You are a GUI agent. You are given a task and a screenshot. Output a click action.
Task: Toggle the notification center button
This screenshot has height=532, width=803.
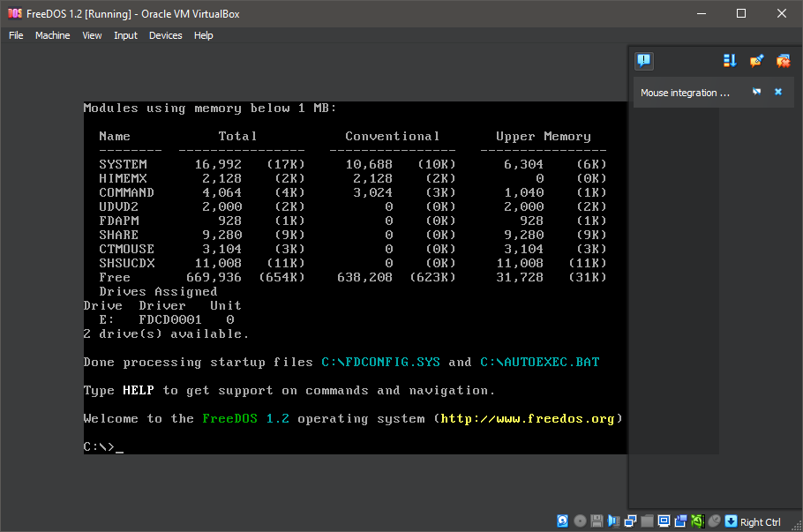644,61
